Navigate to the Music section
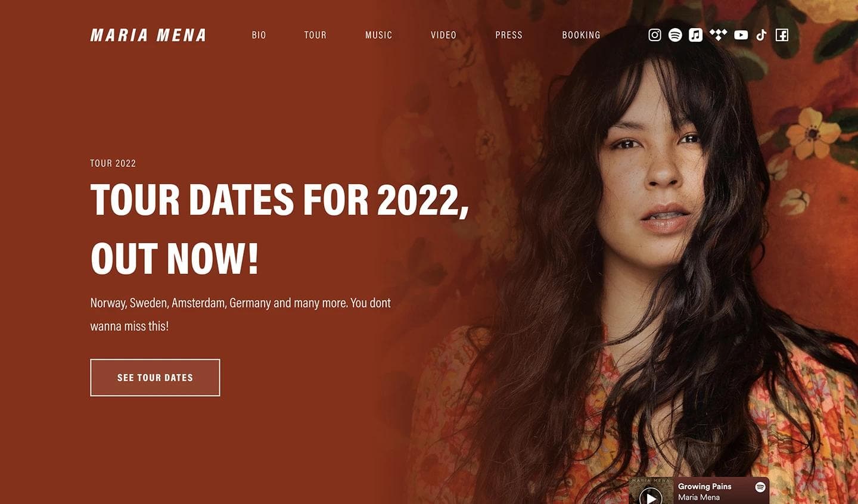 click(x=379, y=35)
